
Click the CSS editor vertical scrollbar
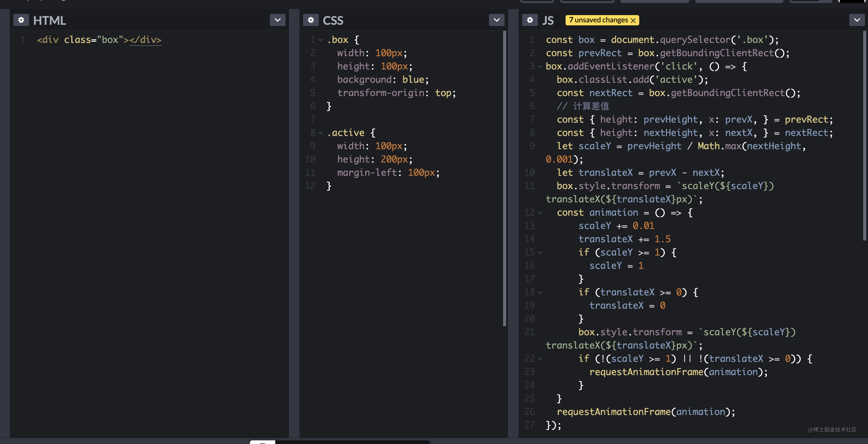click(504, 179)
